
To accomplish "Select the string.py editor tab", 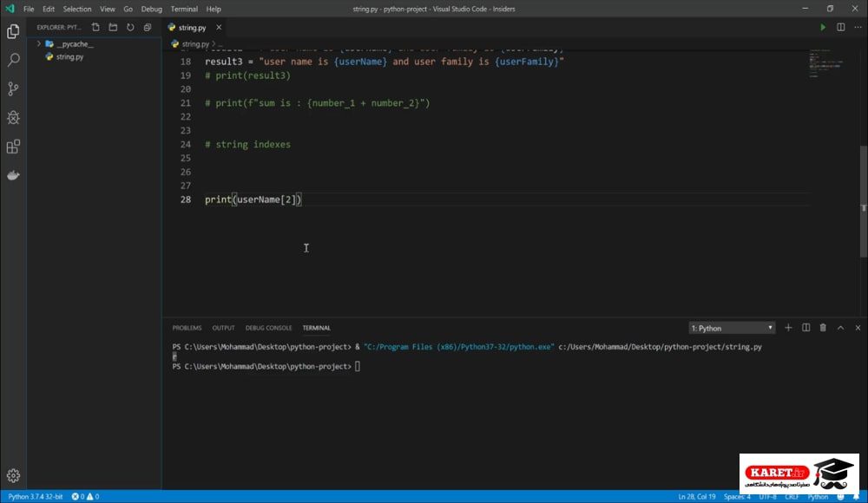I will pos(192,28).
